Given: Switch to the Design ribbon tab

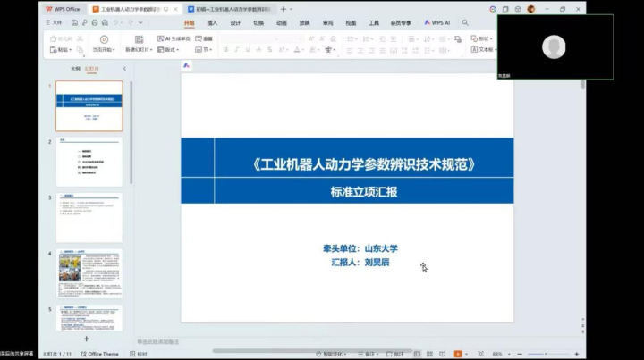Looking at the screenshot, I should click(235, 23).
